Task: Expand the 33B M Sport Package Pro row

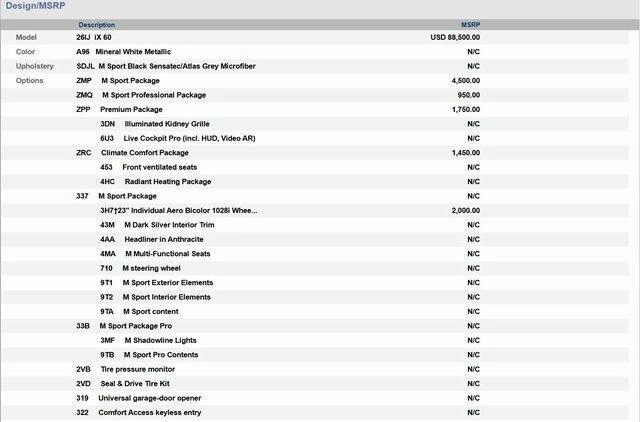Action: (x=124, y=326)
